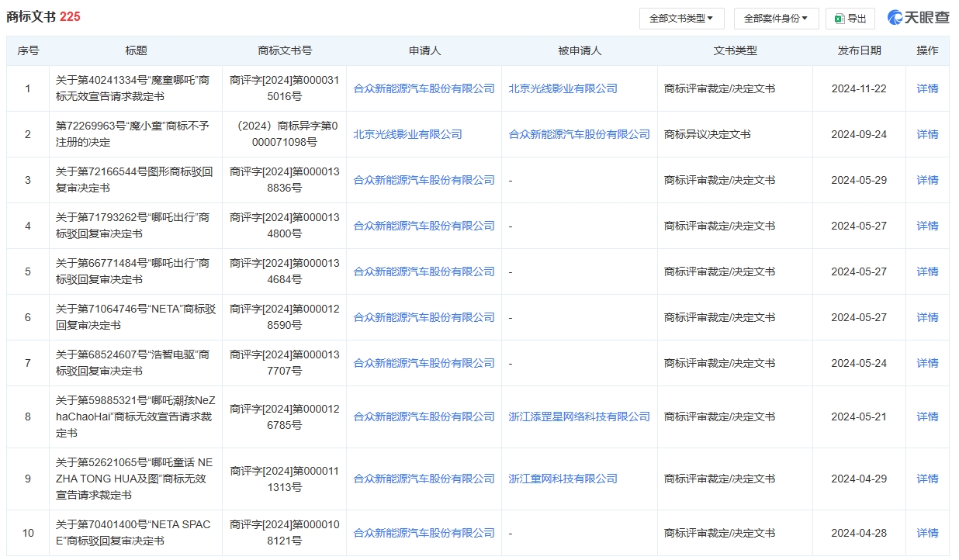
Task: Click the 发布日期 column header
Action: [x=859, y=50]
